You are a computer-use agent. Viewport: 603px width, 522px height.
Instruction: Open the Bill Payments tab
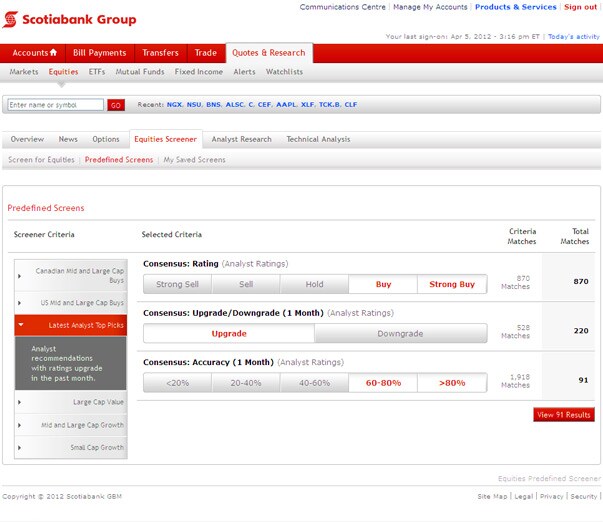pyautogui.click(x=100, y=53)
